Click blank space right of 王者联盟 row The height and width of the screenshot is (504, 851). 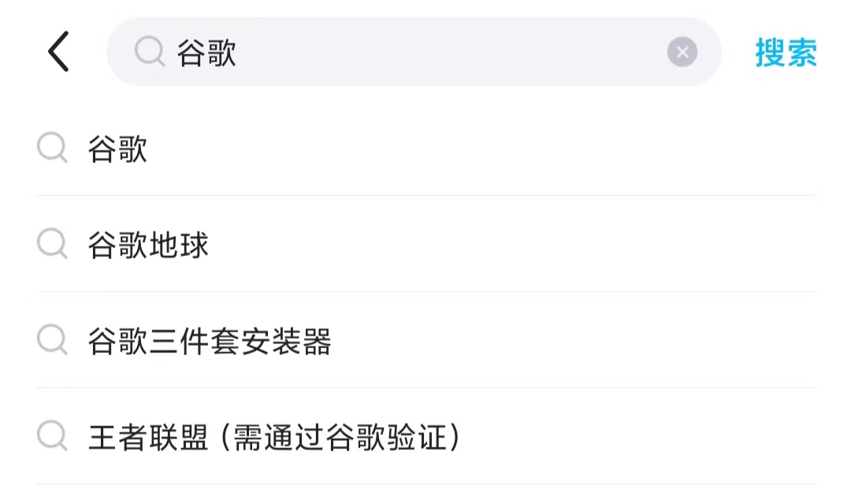coord(646,437)
